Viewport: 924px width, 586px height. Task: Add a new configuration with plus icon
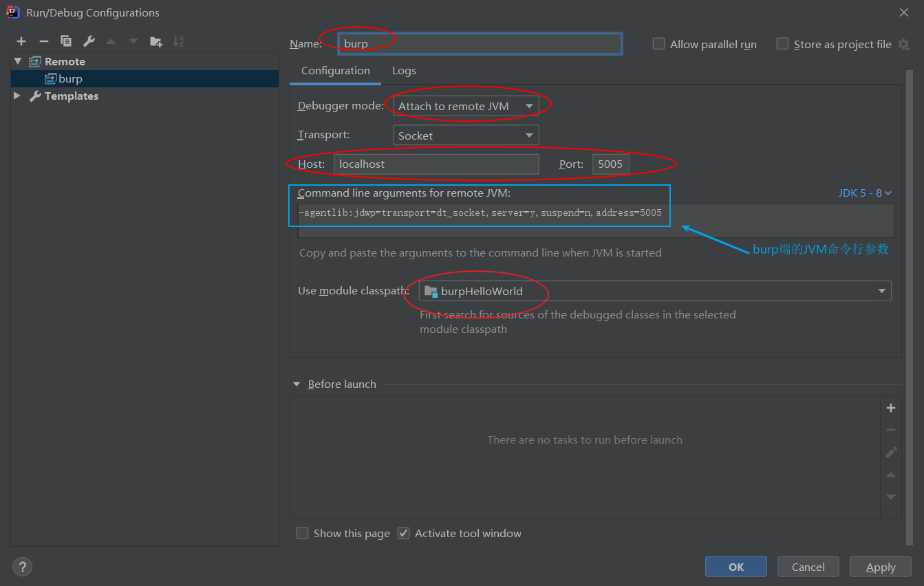point(21,41)
